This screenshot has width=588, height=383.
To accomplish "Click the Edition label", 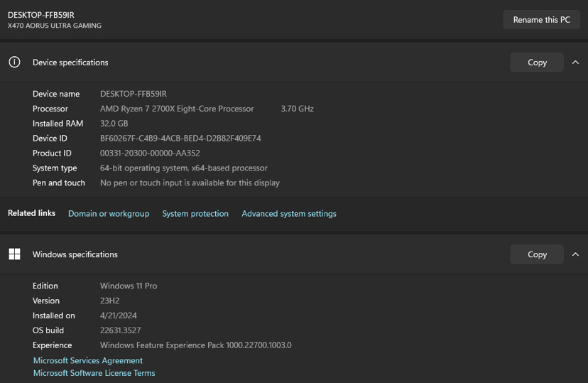I will click(x=45, y=286).
